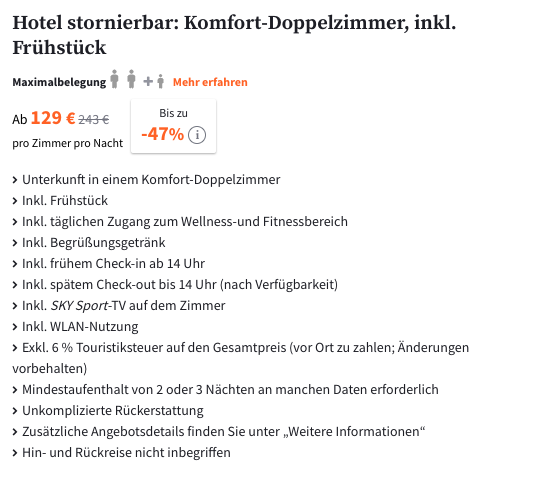Click chevron beside Wellness-und Fitnessbereich item
This screenshot has width=534, height=479.
[15, 222]
